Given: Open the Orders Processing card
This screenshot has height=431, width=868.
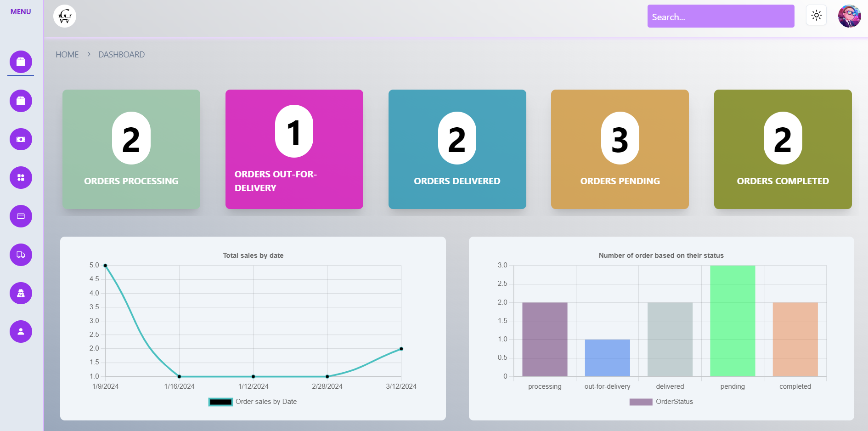Looking at the screenshot, I should pyautogui.click(x=131, y=149).
